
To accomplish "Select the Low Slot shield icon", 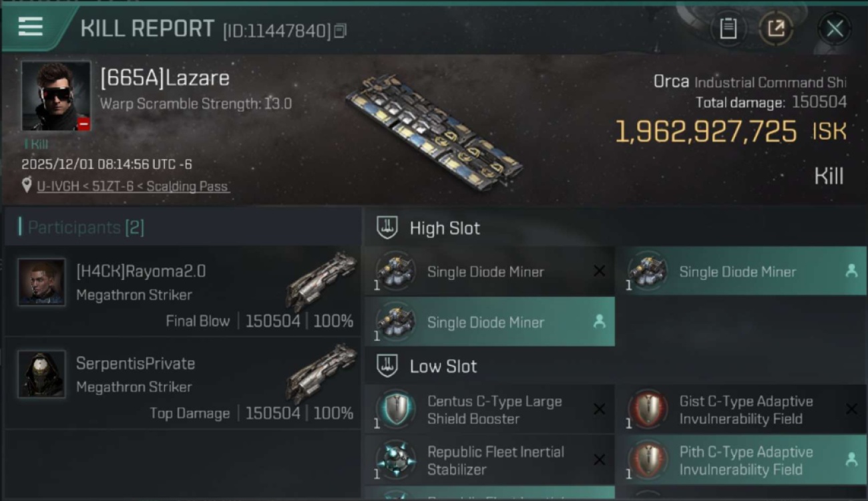I will (x=387, y=365).
